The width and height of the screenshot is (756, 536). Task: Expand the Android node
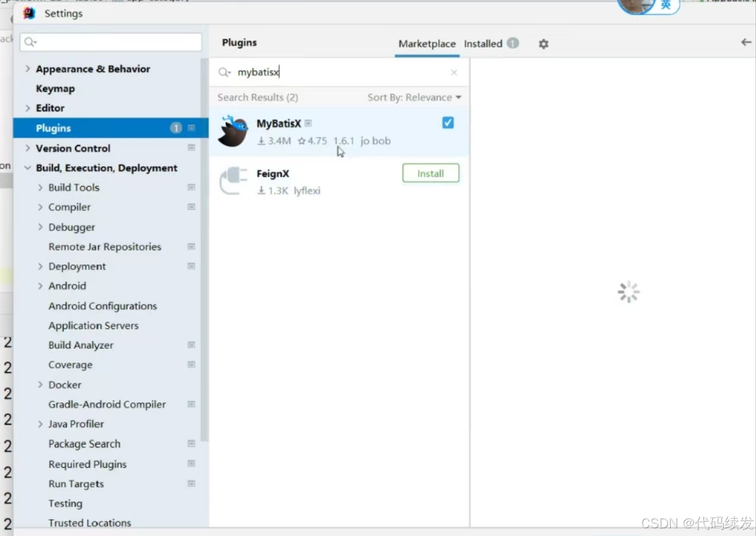coord(41,286)
